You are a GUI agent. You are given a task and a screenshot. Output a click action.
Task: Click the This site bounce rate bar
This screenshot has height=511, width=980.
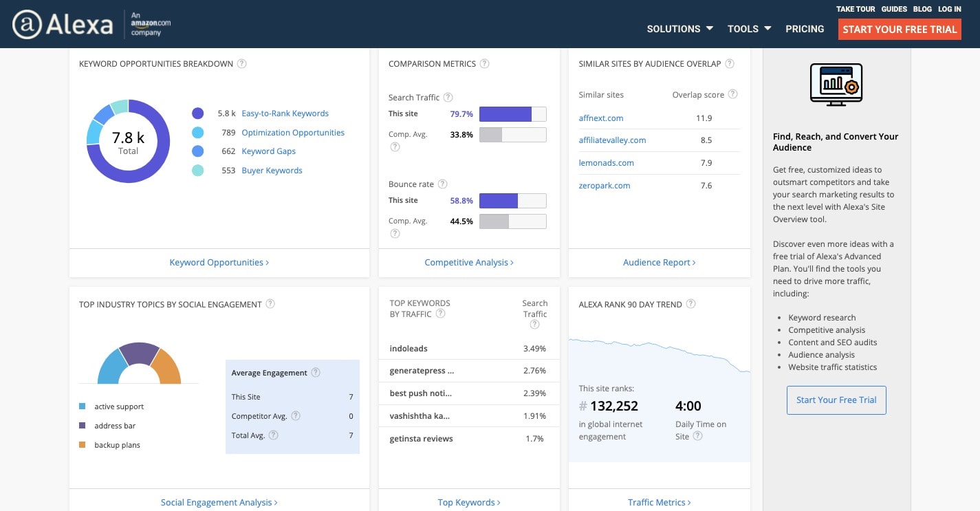[x=512, y=201]
